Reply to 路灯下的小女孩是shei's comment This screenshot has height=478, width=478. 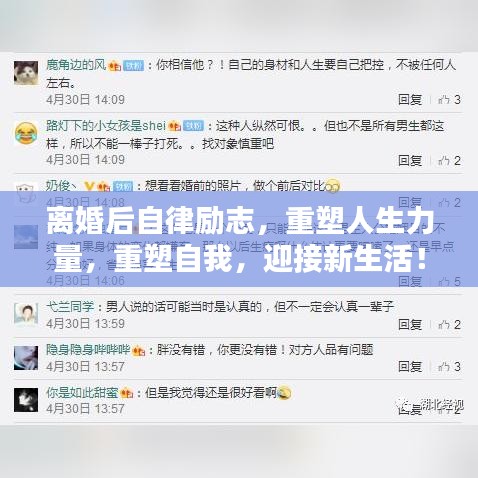point(410,161)
